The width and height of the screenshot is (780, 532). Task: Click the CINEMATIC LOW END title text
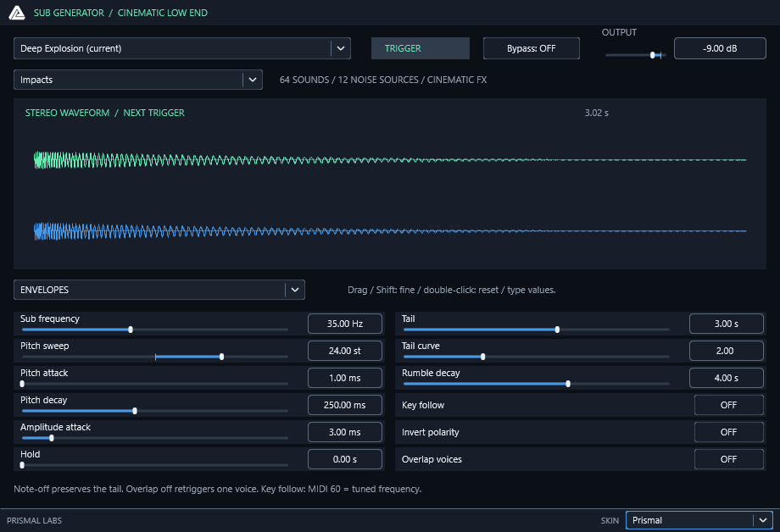click(163, 13)
